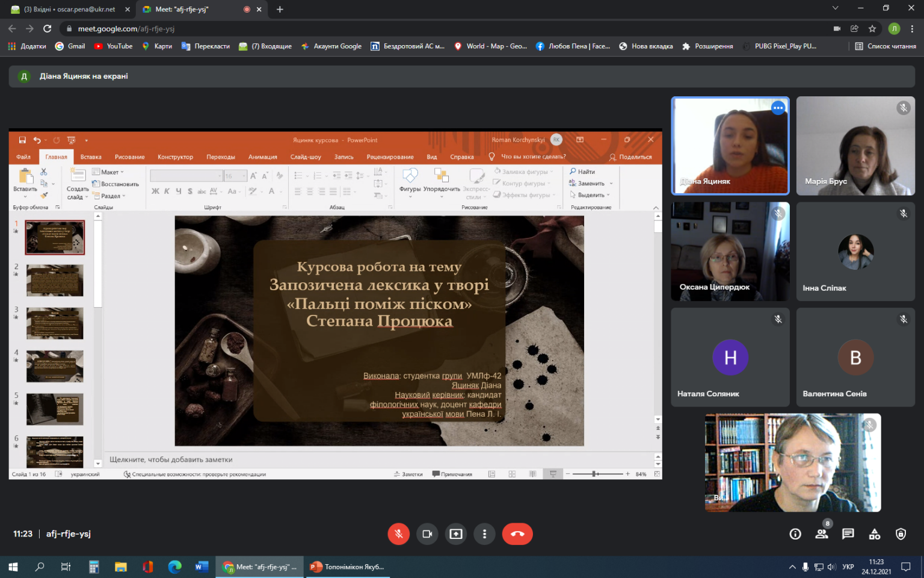Toggle the camera button in Meet
Image resolution: width=924 pixels, height=578 pixels.
[x=427, y=533]
